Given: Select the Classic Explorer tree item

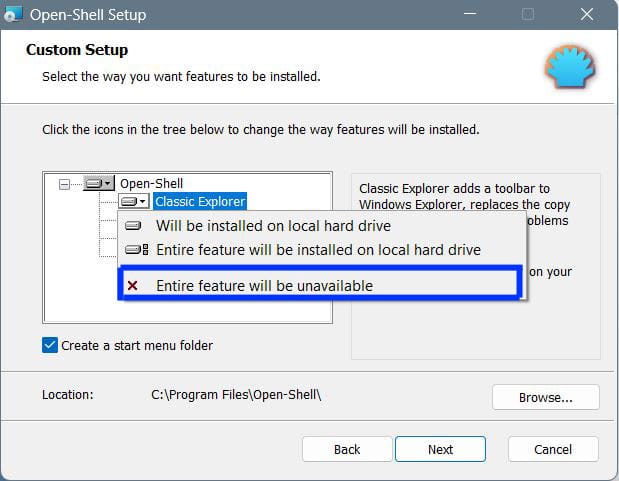Looking at the screenshot, I should [200, 201].
